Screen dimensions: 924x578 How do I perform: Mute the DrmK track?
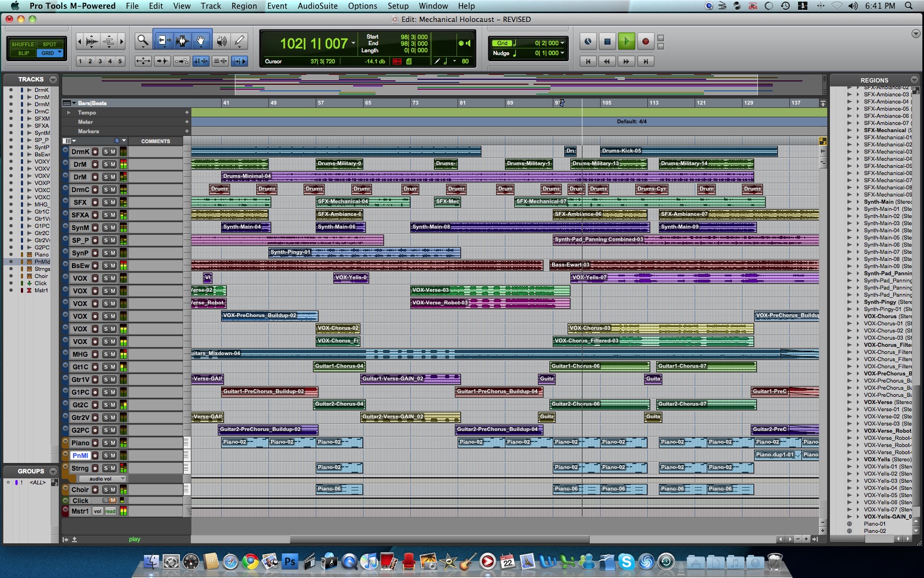[x=113, y=152]
